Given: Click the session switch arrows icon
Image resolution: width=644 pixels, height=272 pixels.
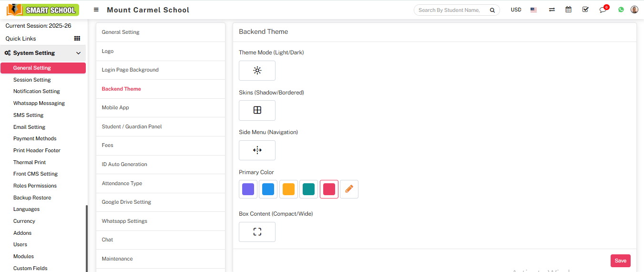Looking at the screenshot, I should [552, 10].
